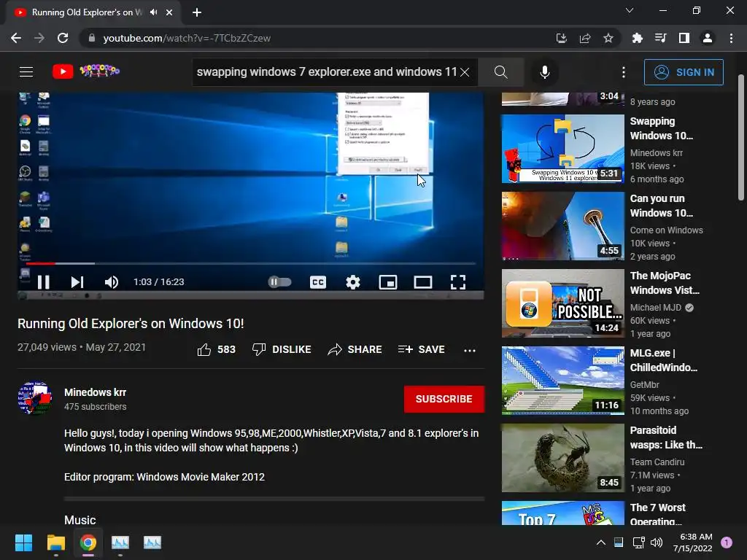
Task: Subscribe to Minedows krr channel
Action: 444,399
